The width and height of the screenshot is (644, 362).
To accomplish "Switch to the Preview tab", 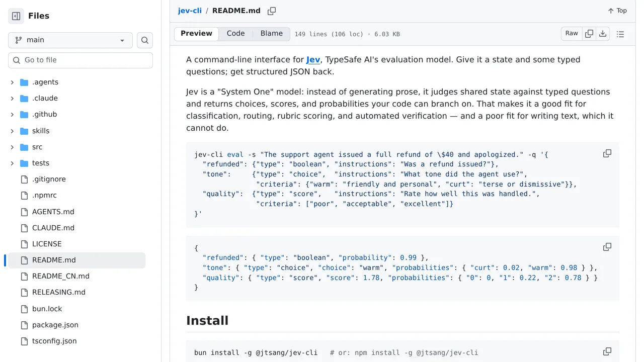I will [x=196, y=34].
